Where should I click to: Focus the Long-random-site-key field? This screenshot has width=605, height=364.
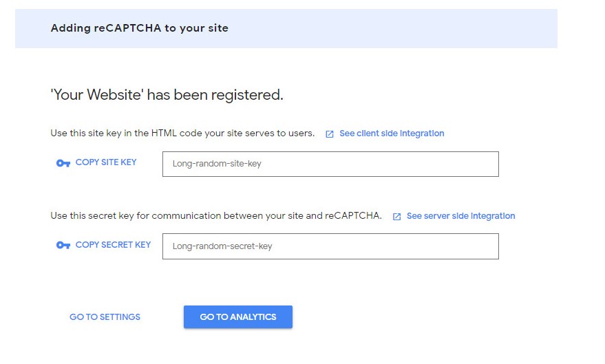[x=330, y=164]
